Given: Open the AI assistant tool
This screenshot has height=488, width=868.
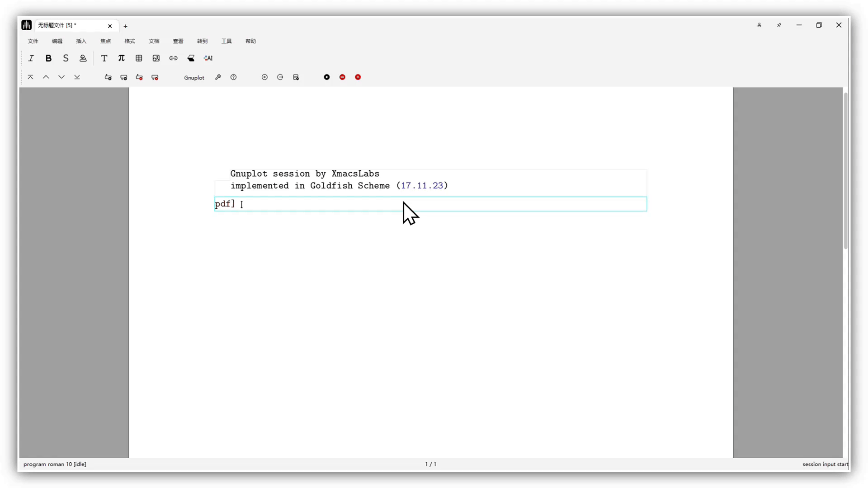Looking at the screenshot, I should tap(208, 58).
